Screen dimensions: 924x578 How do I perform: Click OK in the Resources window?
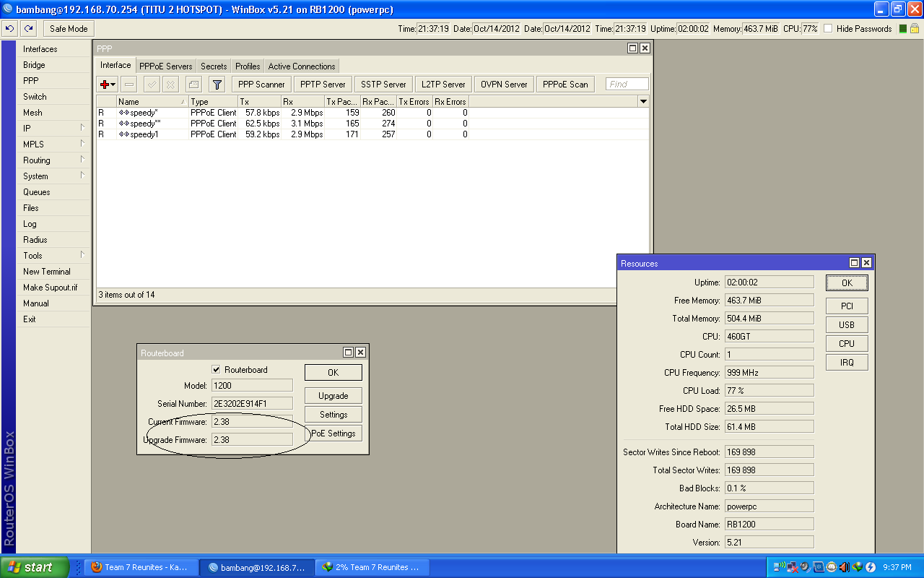[847, 283]
